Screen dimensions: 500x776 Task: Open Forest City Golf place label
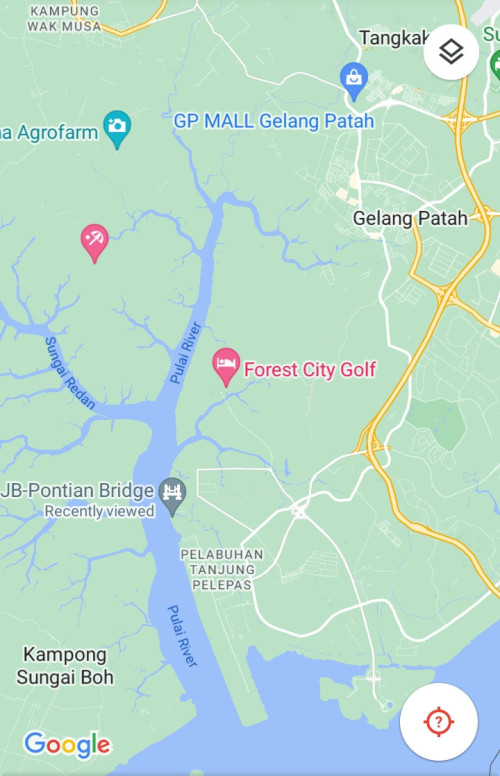[x=310, y=370]
